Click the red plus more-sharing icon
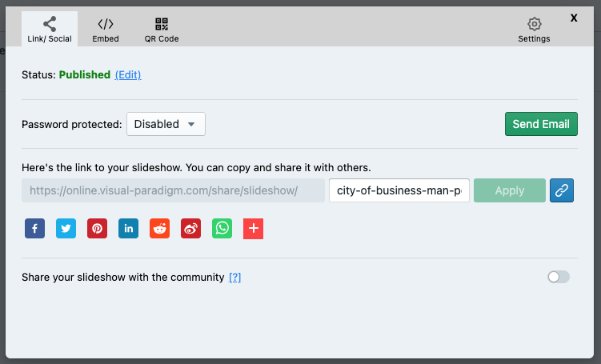 pos(253,229)
